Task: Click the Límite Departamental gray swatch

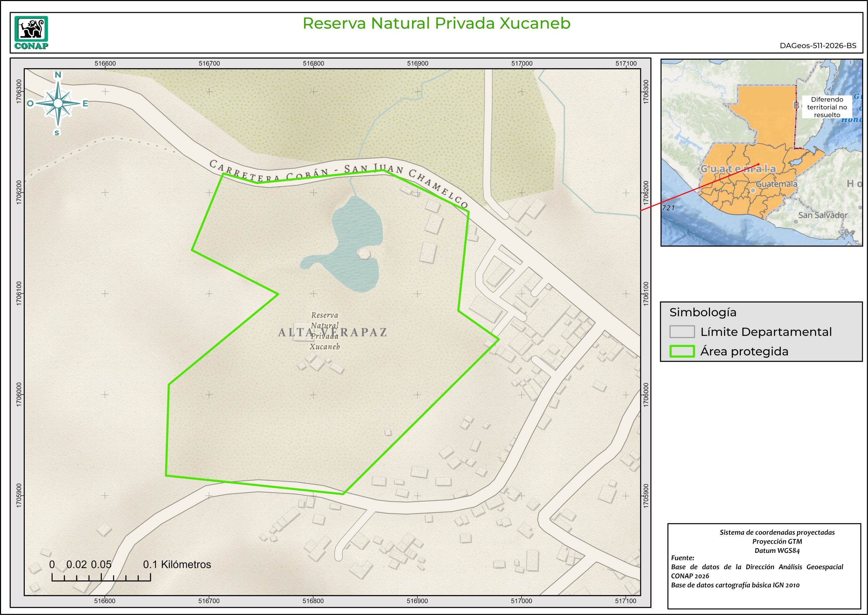Action: point(682,332)
